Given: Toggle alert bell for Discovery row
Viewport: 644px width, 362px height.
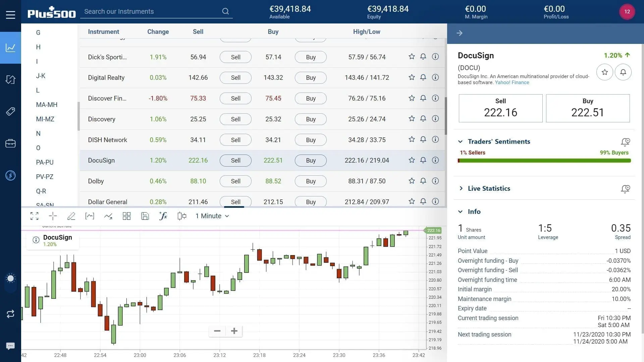Looking at the screenshot, I should [x=423, y=119].
